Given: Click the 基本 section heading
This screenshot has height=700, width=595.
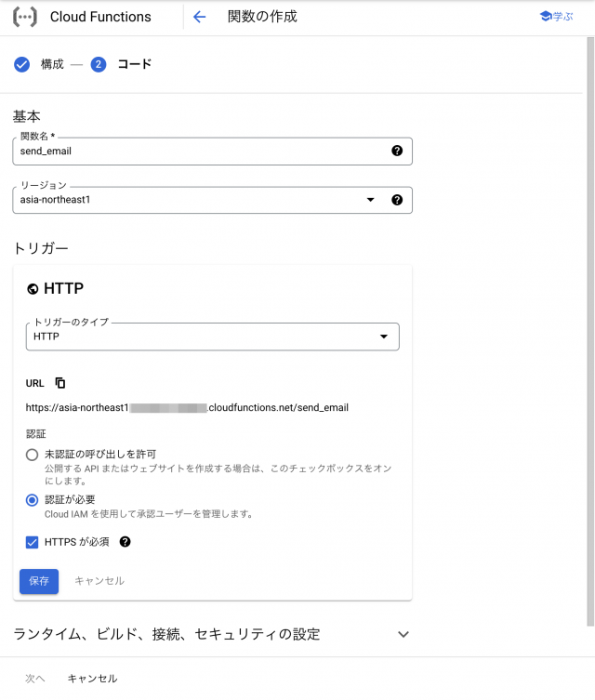Looking at the screenshot, I should tap(26, 116).
